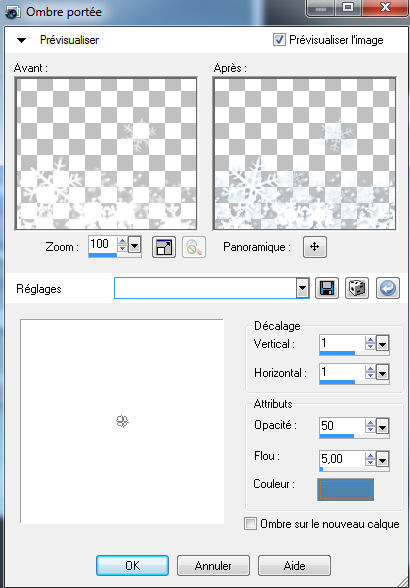410x588 pixels.
Task: Increase the Vertical offset with spinner up arrow
Action: 370,340
